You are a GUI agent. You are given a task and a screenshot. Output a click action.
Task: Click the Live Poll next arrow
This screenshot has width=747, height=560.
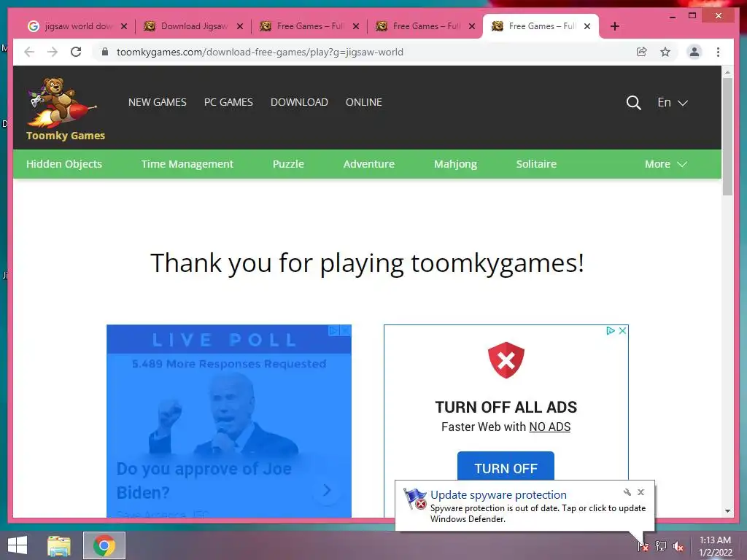pos(327,490)
